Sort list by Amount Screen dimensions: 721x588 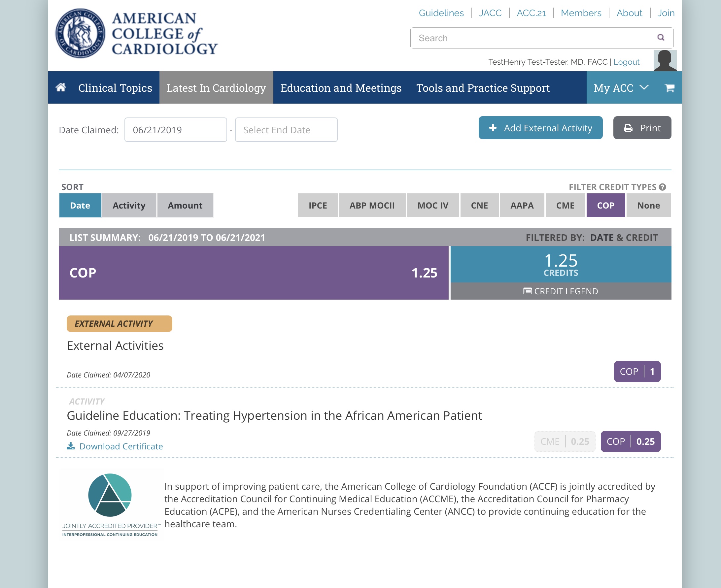point(185,205)
